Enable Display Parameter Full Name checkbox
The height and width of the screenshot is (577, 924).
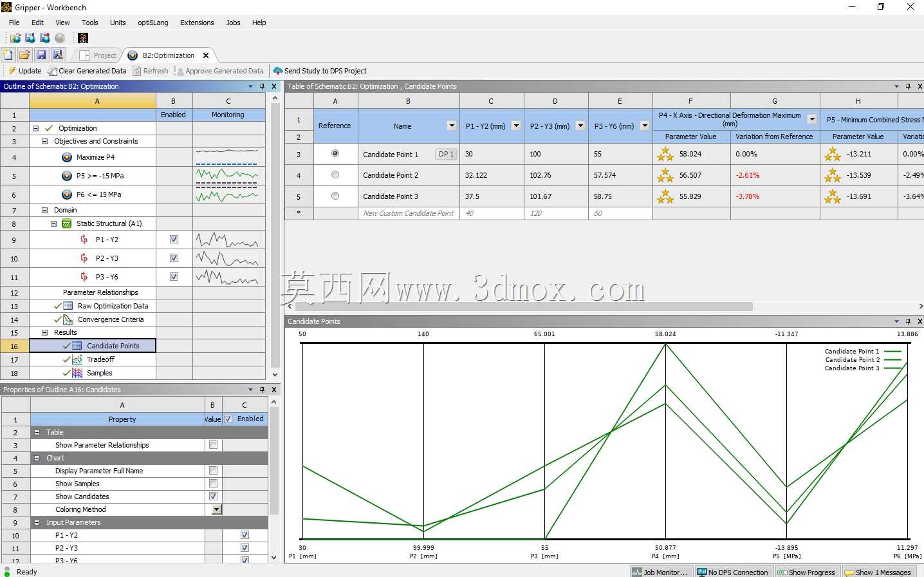[213, 471]
